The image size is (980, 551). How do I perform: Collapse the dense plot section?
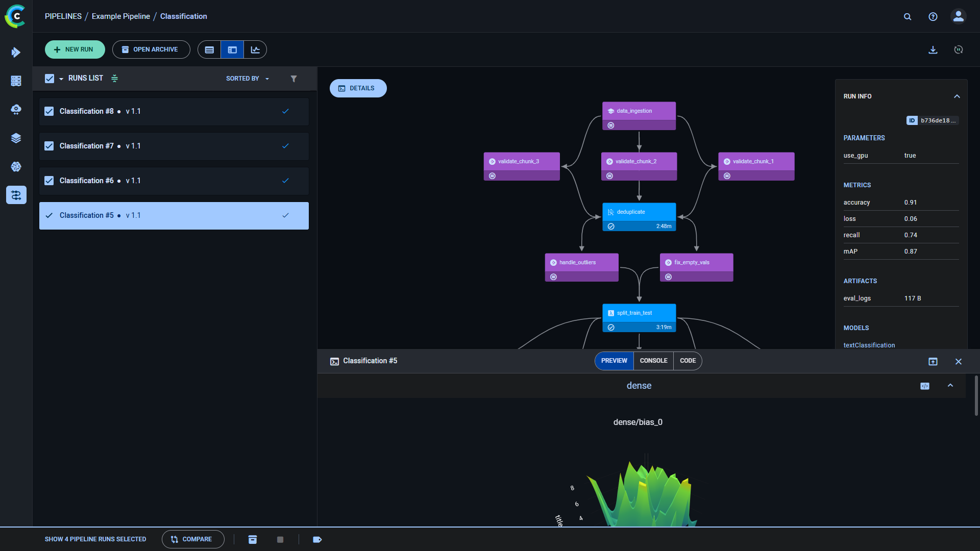[x=950, y=386]
